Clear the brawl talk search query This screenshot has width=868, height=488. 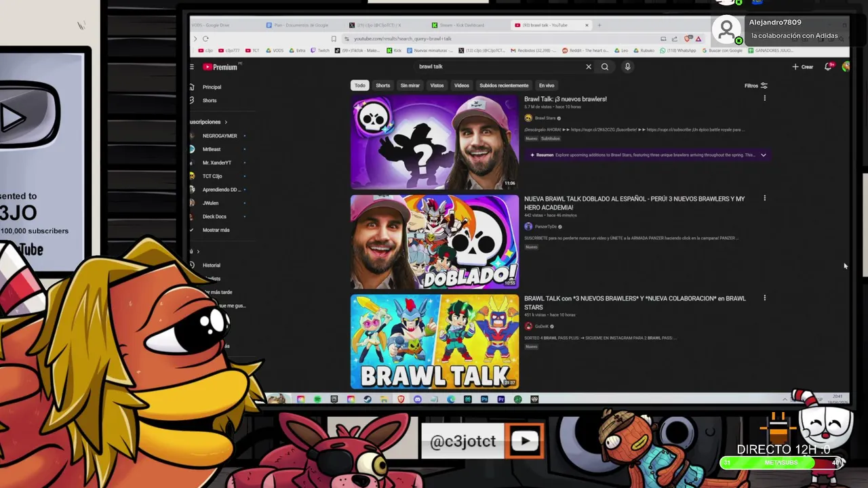click(x=589, y=66)
